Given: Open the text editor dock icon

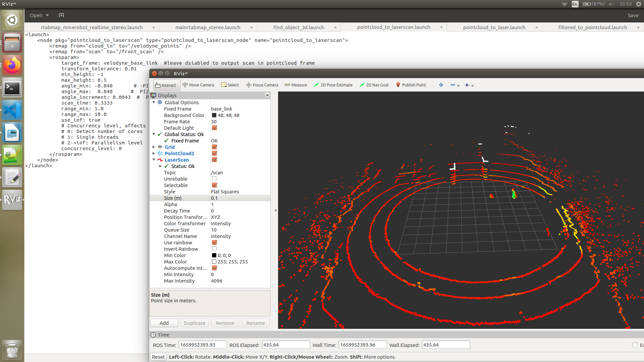Looking at the screenshot, I should coord(12,177).
